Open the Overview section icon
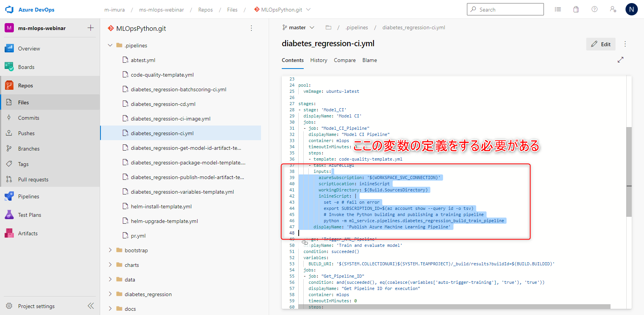Screen dimensions: 644x315 coord(9,49)
